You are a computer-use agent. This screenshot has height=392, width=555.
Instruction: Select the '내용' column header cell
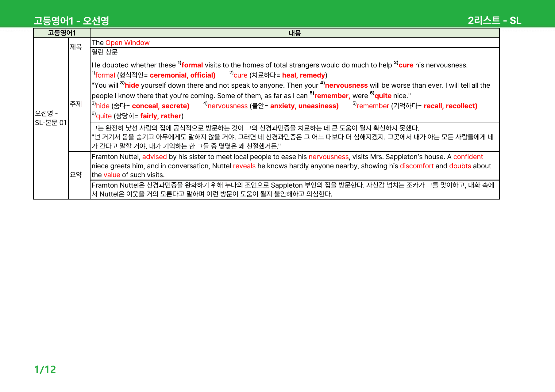295,33
